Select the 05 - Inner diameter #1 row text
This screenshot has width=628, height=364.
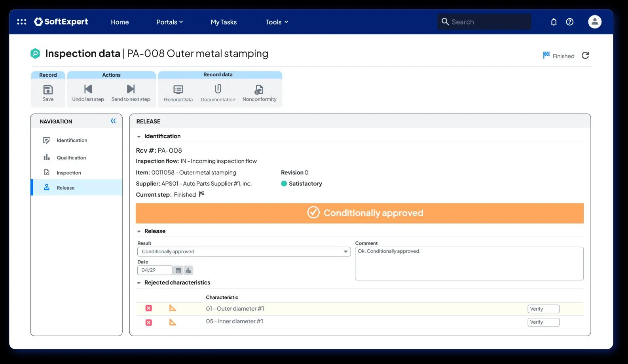tap(235, 321)
